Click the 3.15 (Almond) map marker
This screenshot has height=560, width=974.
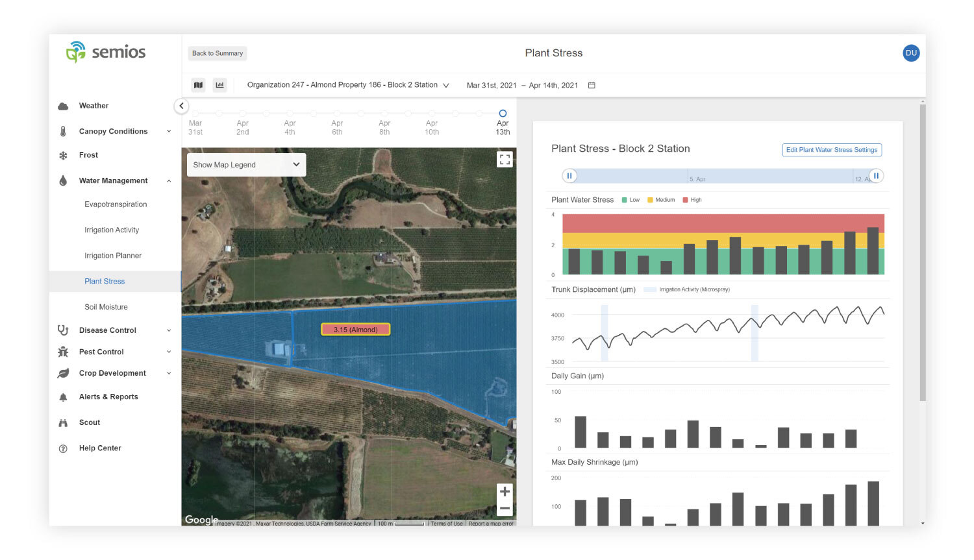pos(355,329)
